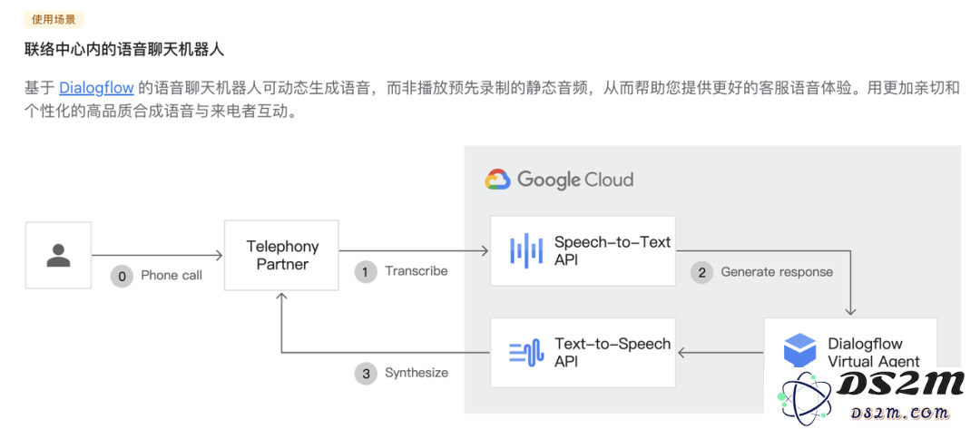
Task: Click the user person icon
Action: (x=58, y=256)
